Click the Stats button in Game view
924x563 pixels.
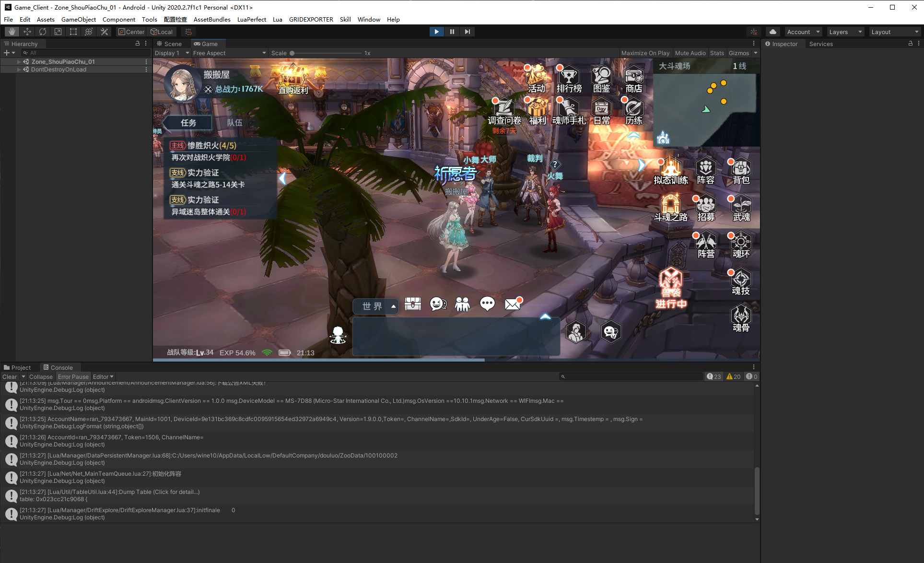click(717, 53)
